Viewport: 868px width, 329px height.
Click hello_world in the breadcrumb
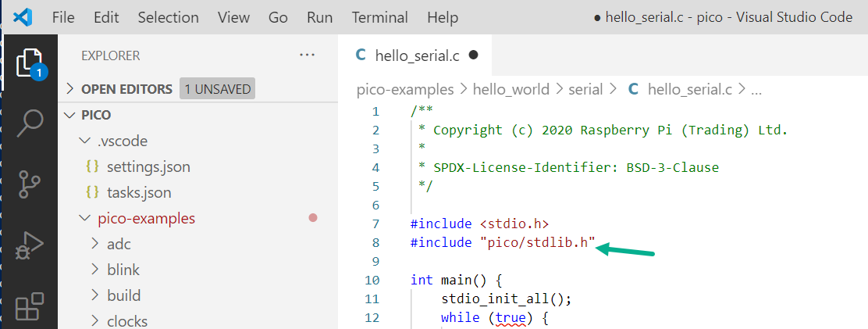511,89
